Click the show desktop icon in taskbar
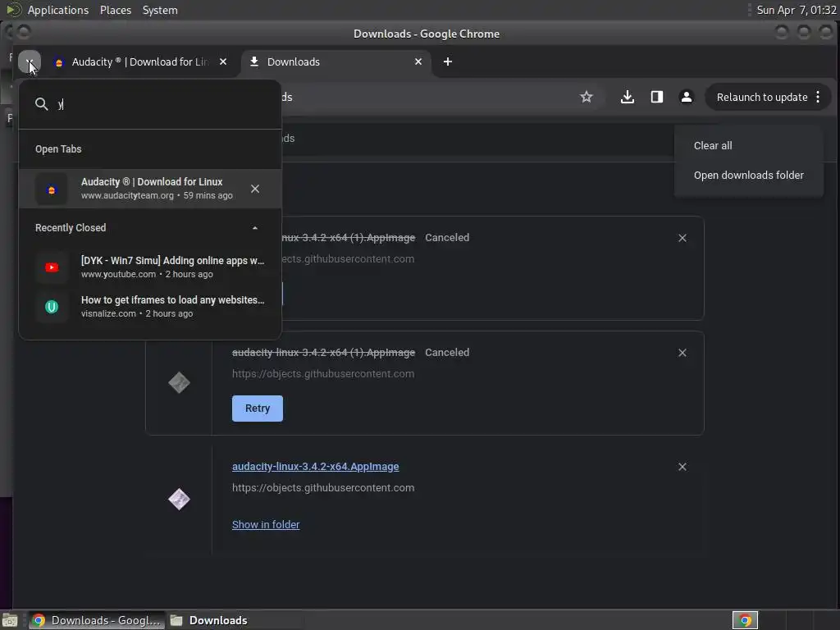Screen dimensions: 840x630 (x=10, y=620)
